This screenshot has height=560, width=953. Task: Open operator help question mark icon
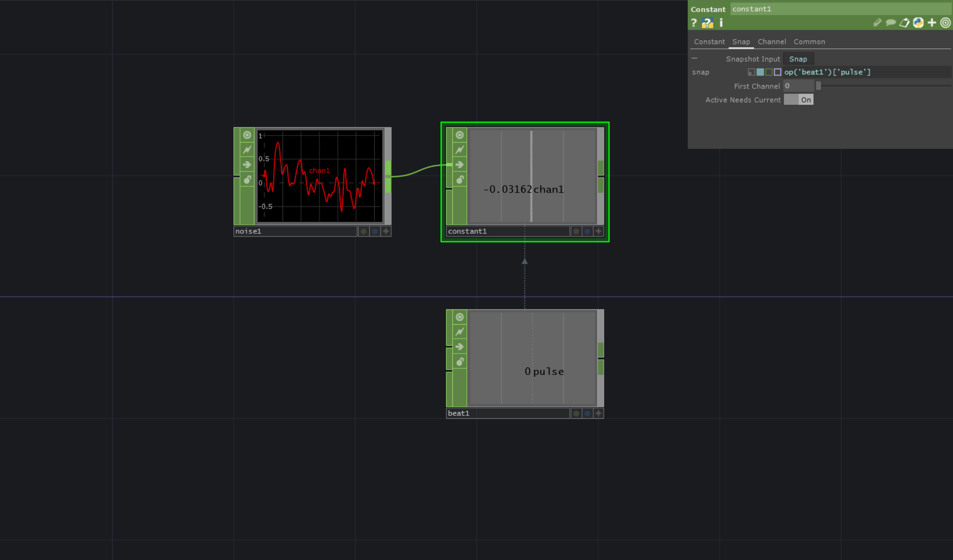tap(694, 23)
